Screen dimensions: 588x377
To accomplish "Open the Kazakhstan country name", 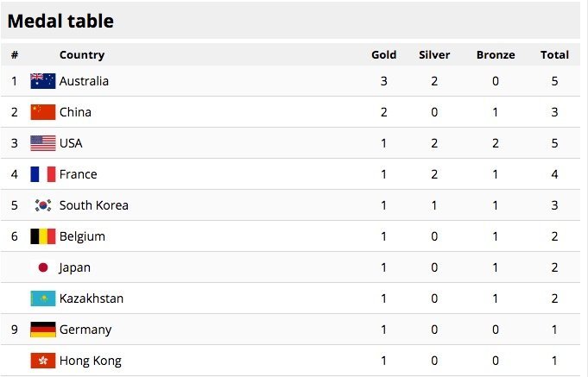I will [x=92, y=298].
